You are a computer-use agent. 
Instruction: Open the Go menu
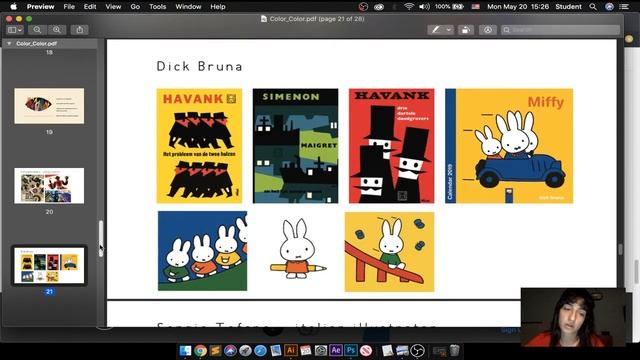point(135,7)
